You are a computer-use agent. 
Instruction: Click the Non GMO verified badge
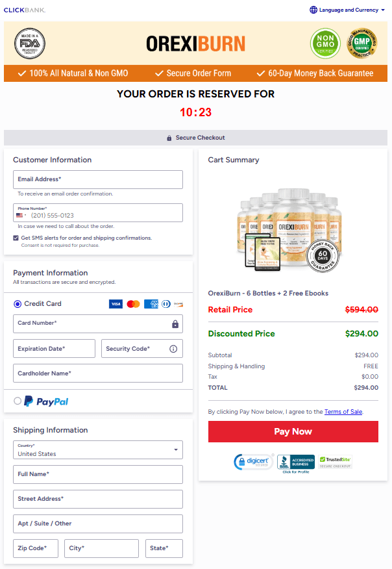[x=325, y=43]
